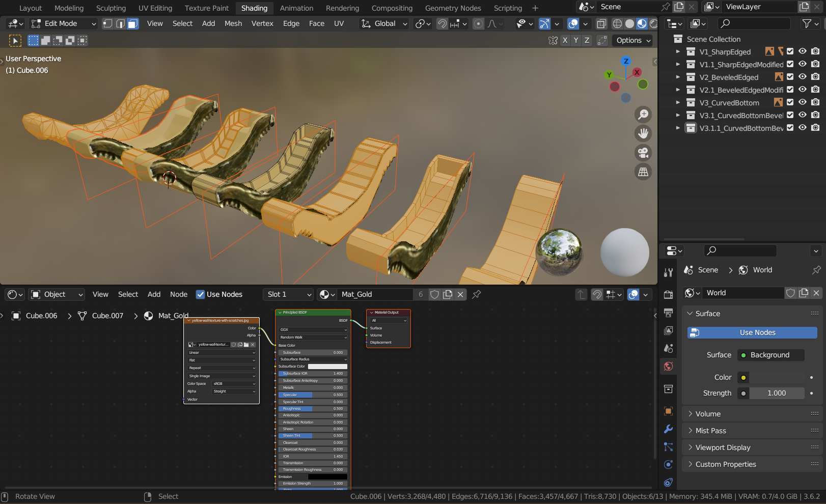This screenshot has height=504, width=826.
Task: Click the Subsurface Color white swatch
Action: point(327,367)
